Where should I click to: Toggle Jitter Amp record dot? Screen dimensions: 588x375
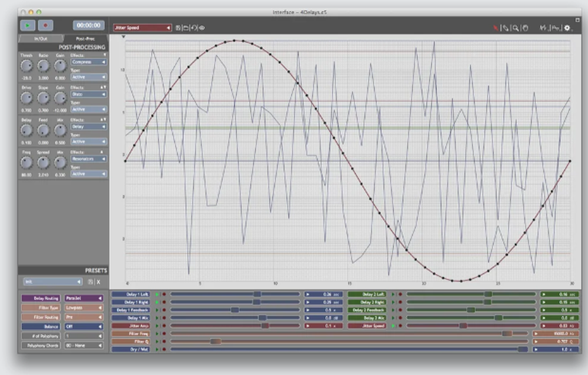164,326
